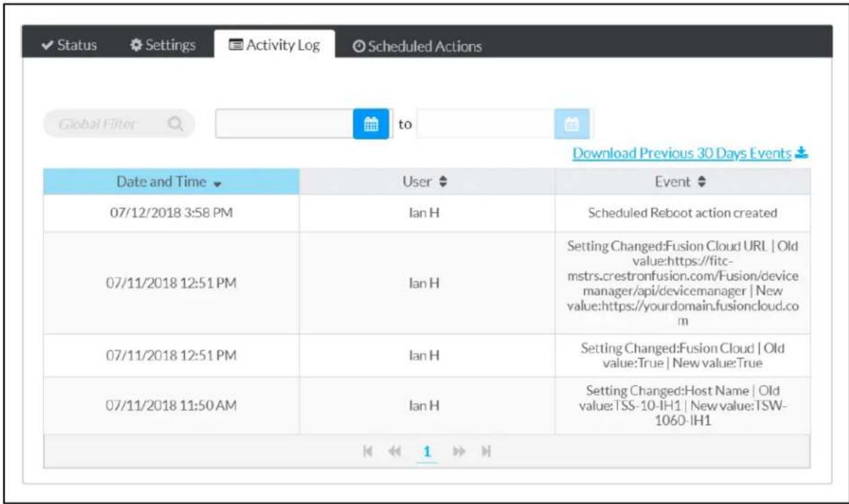Image resolution: width=849 pixels, height=504 pixels.
Task: Open the Settings tab
Action: pos(162,46)
